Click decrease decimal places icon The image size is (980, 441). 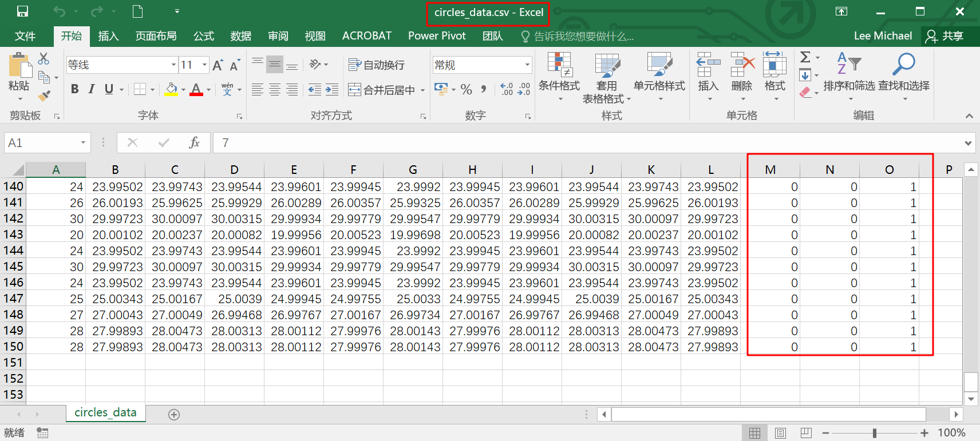[524, 89]
